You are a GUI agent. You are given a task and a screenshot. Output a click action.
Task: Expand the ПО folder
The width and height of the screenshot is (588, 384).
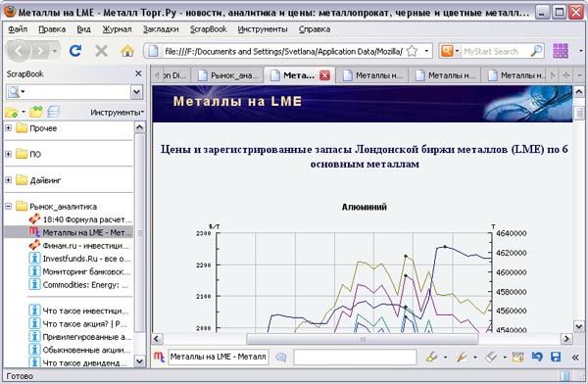click(x=8, y=154)
